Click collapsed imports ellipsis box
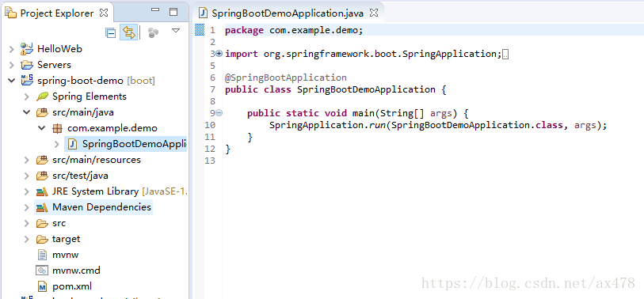Image resolution: width=644 pixels, height=299 pixels. click(x=505, y=54)
